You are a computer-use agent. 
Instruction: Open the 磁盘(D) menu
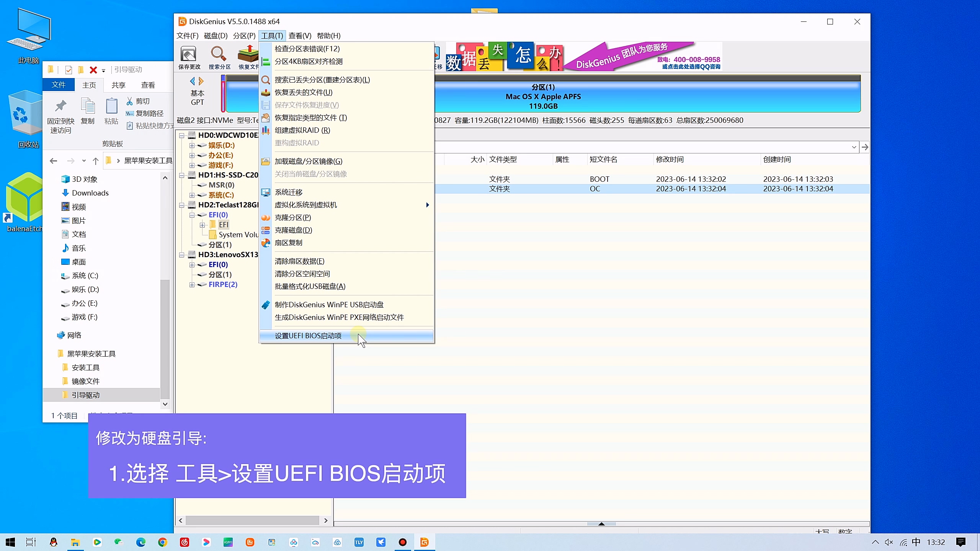click(x=216, y=36)
